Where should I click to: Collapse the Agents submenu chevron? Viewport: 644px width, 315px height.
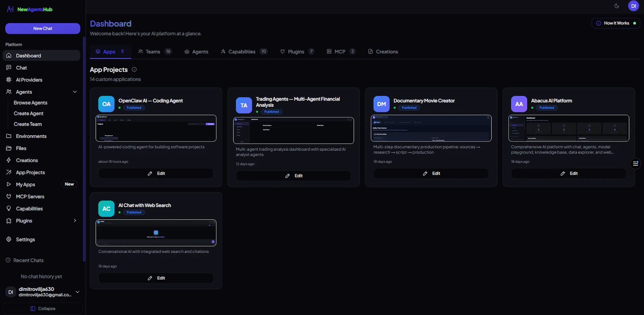(75, 92)
